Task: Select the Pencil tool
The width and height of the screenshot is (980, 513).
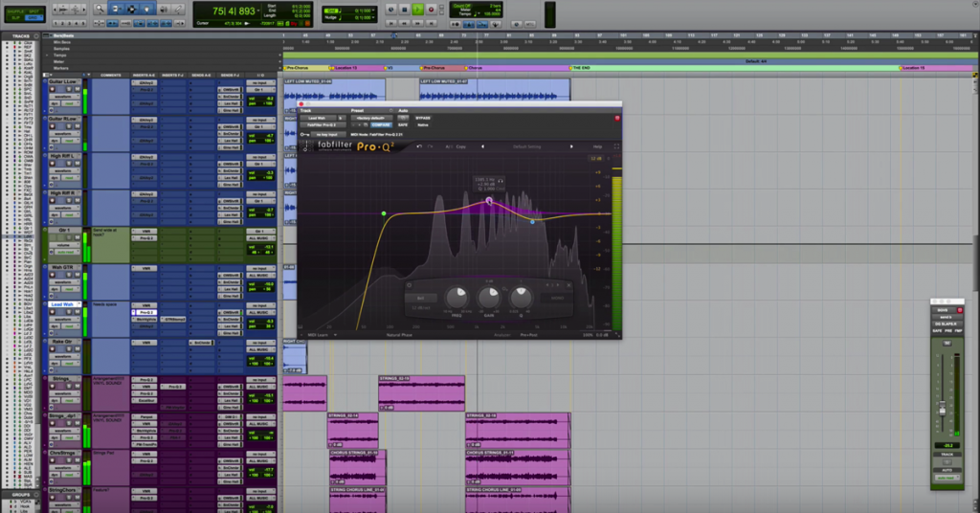Action: (x=178, y=9)
